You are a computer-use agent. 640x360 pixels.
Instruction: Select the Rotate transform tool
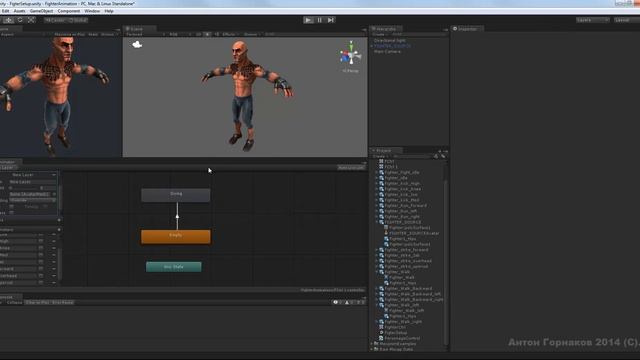(20, 20)
